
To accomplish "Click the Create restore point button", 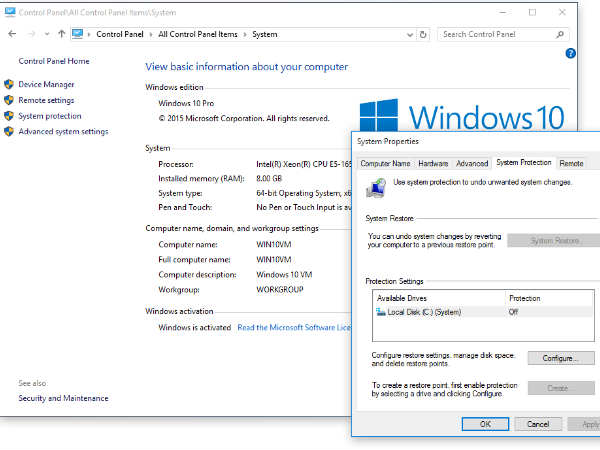I will coord(561,388).
